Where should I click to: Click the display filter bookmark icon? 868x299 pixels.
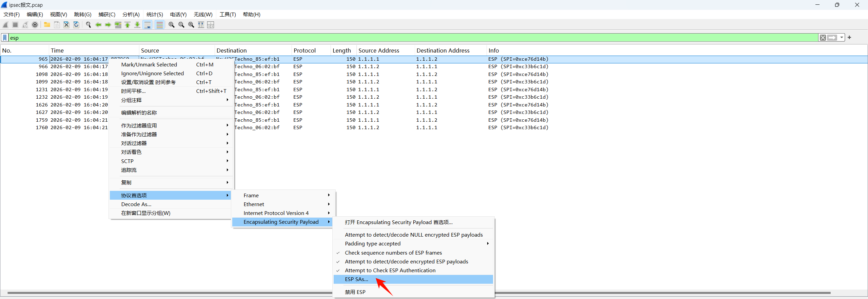5,38
